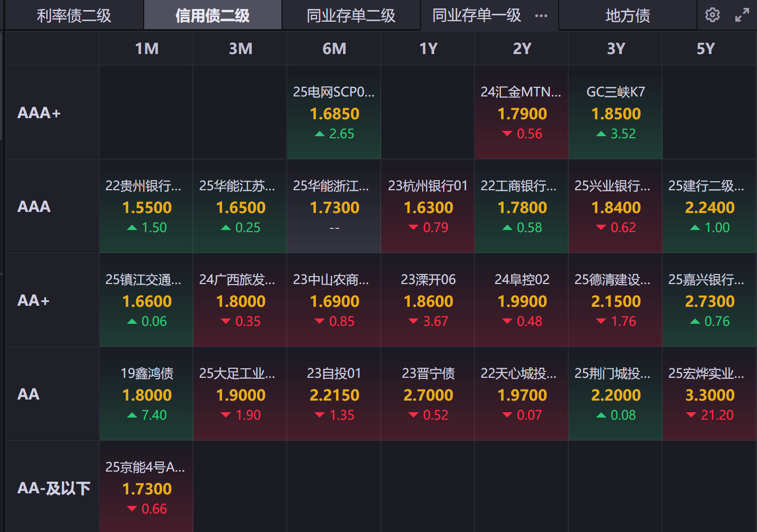The width and height of the screenshot is (757, 532).
Task: Open the 24阜控02 bond cell
Action: pyautogui.click(x=522, y=300)
